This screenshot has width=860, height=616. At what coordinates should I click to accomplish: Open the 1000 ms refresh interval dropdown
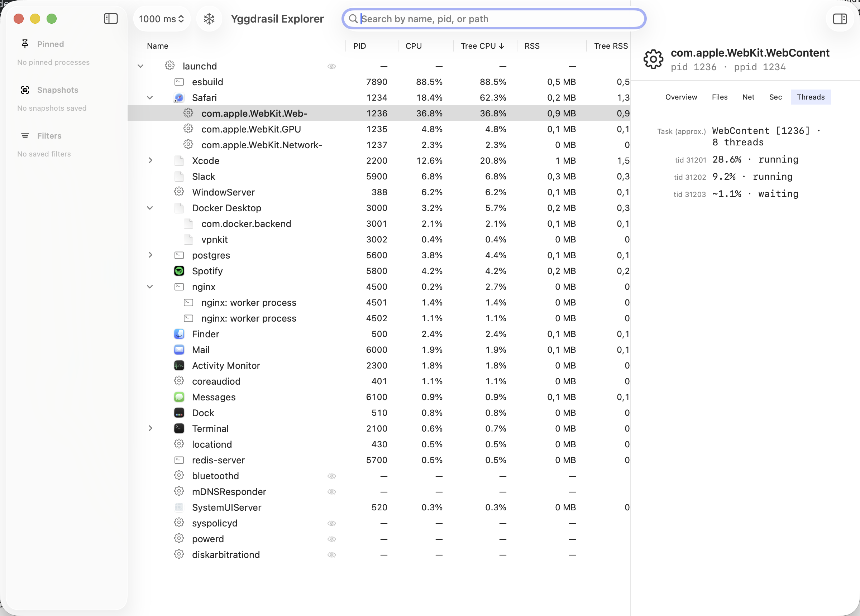coord(162,19)
